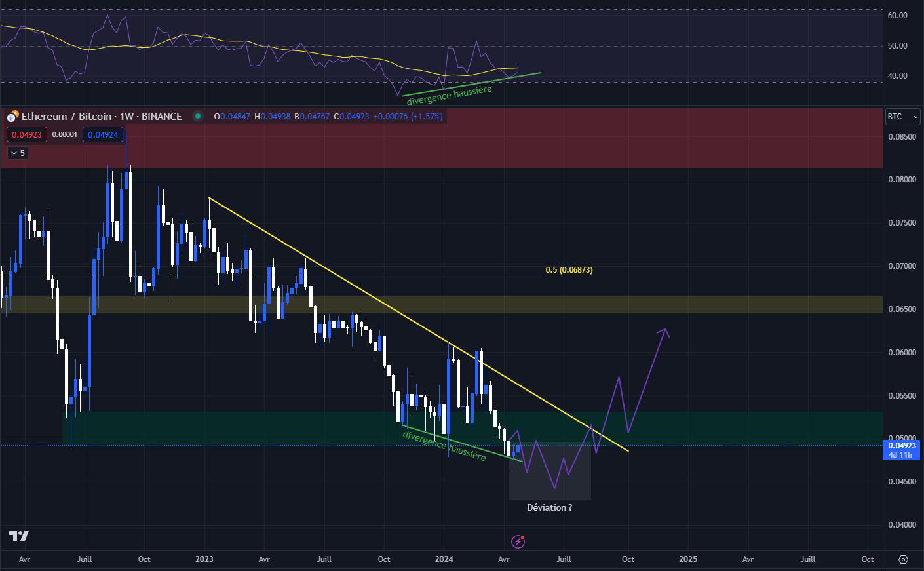The width and height of the screenshot is (924, 571).
Task: Expand the chevron inside the BTC selector
Action: (917, 117)
